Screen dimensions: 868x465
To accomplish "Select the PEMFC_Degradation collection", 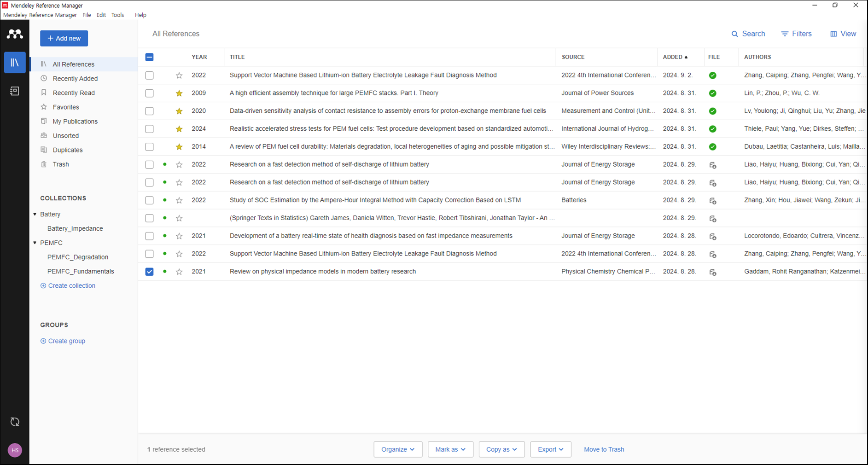I will (x=78, y=257).
